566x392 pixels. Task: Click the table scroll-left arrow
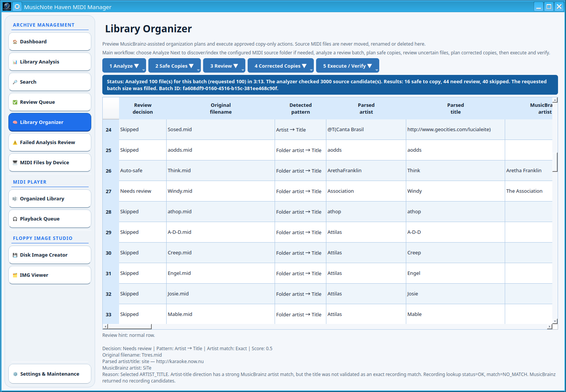(105, 327)
